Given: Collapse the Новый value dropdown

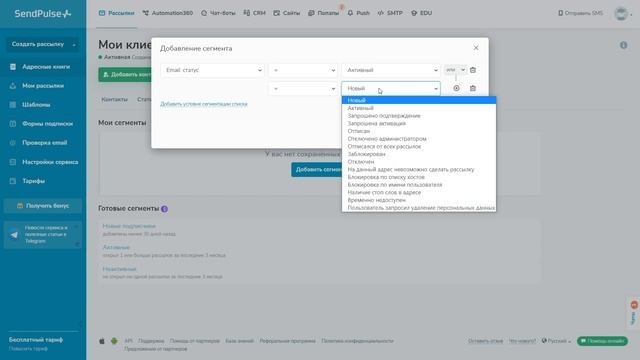Looking at the screenshot, I should pyautogui.click(x=391, y=89).
